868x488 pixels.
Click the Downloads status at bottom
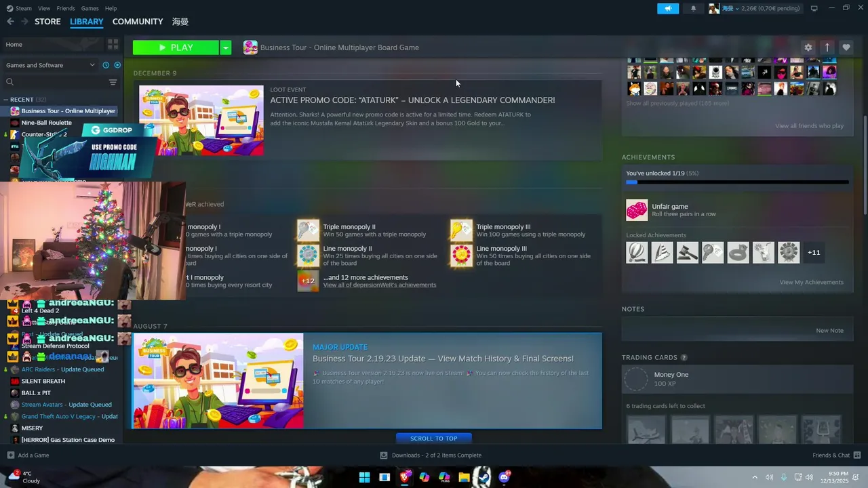click(x=431, y=455)
